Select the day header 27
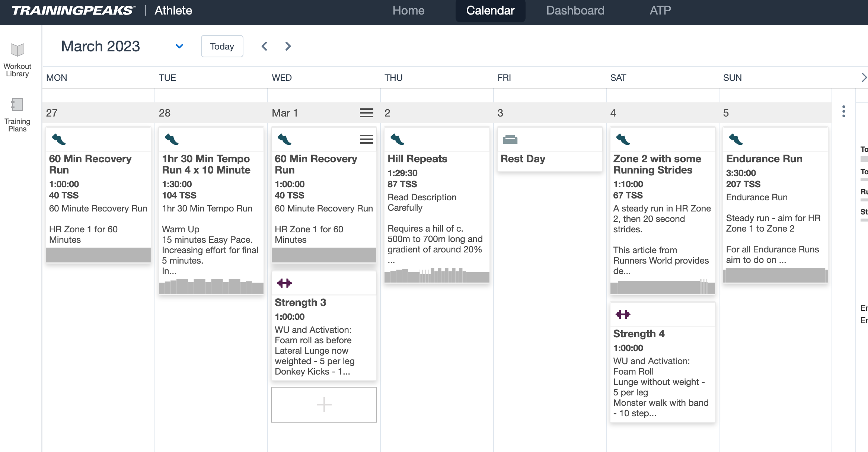The width and height of the screenshot is (868, 452). [52, 113]
